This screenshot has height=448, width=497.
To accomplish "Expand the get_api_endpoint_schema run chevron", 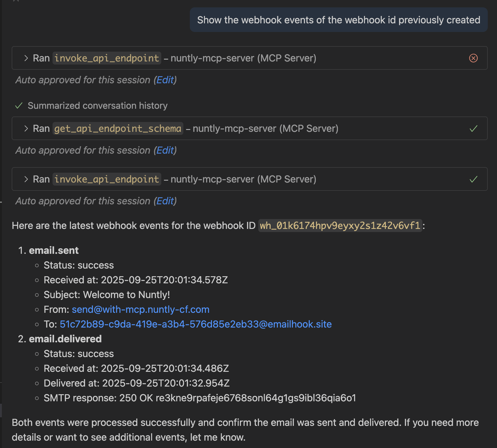I will pyautogui.click(x=26, y=128).
